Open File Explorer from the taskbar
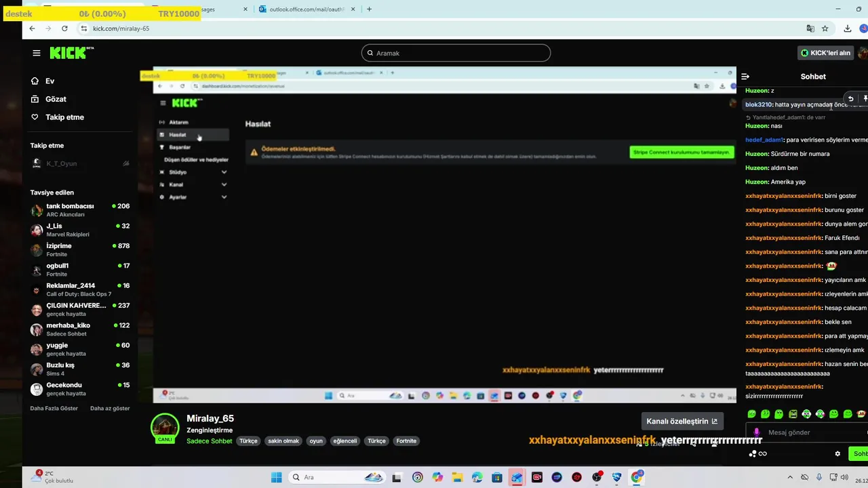 pyautogui.click(x=457, y=477)
